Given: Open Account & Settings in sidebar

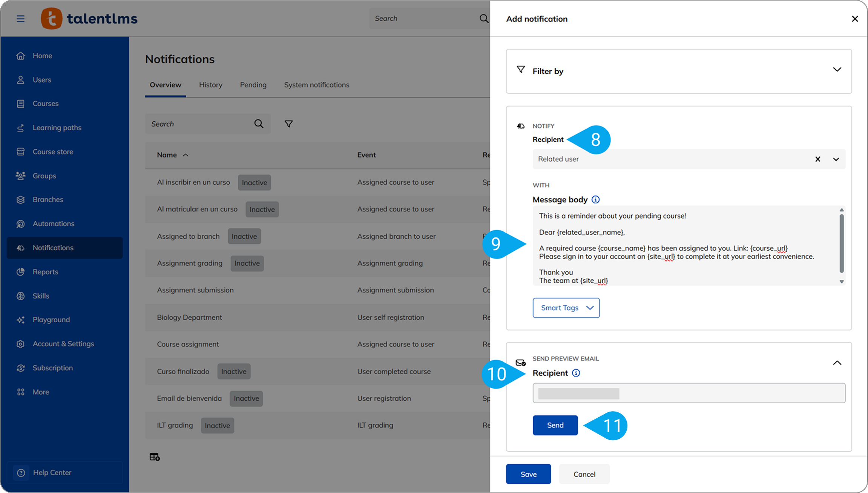Looking at the screenshot, I should pyautogui.click(x=63, y=344).
